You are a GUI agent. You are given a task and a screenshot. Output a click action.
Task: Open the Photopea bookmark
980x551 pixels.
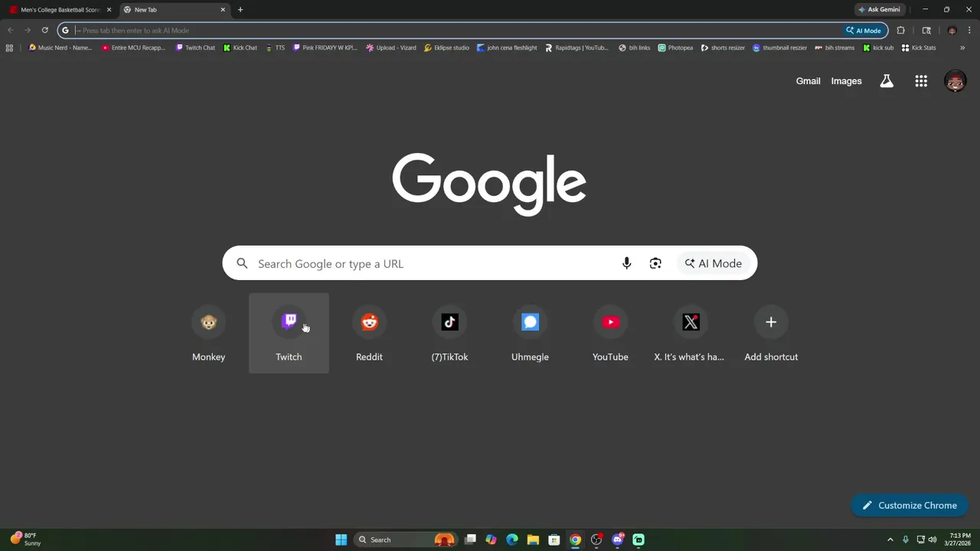tap(675, 47)
